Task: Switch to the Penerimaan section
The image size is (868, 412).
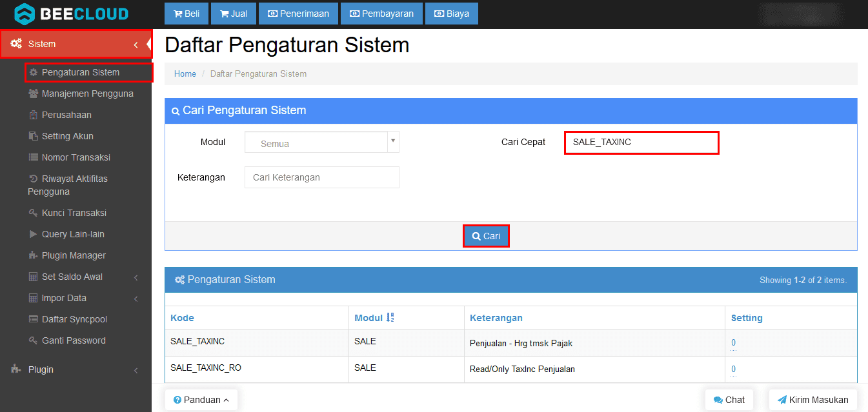Action: [x=298, y=13]
